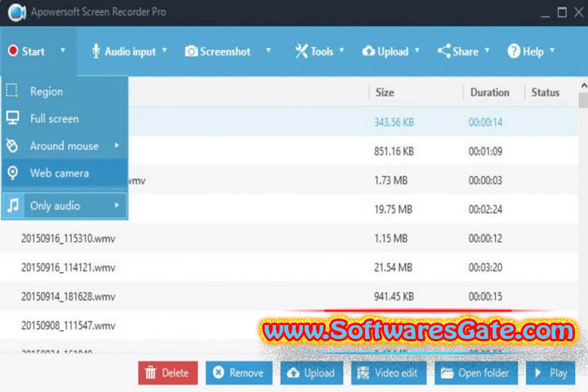Select file 20150914_181628.wmv
Screen dimensions: 588x392
coord(69,296)
